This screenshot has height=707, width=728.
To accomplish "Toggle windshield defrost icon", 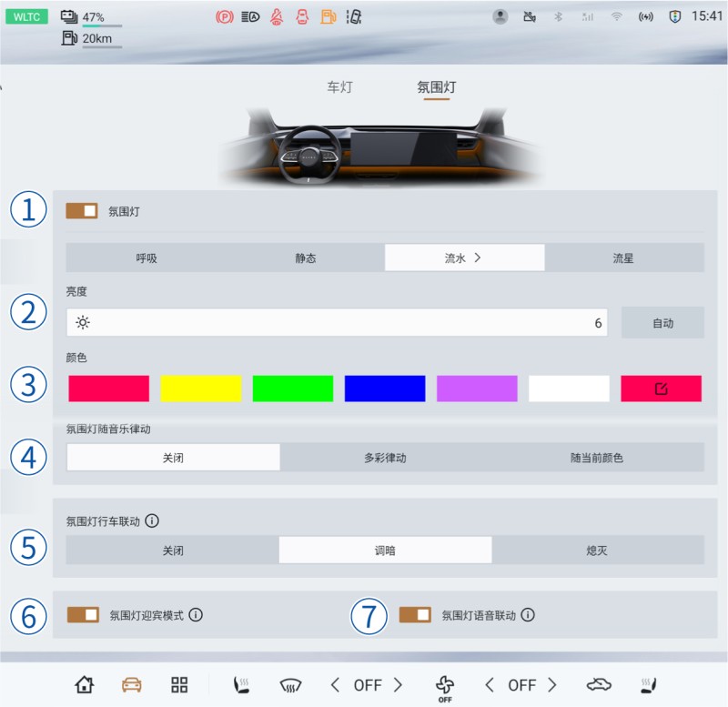I will point(291,685).
